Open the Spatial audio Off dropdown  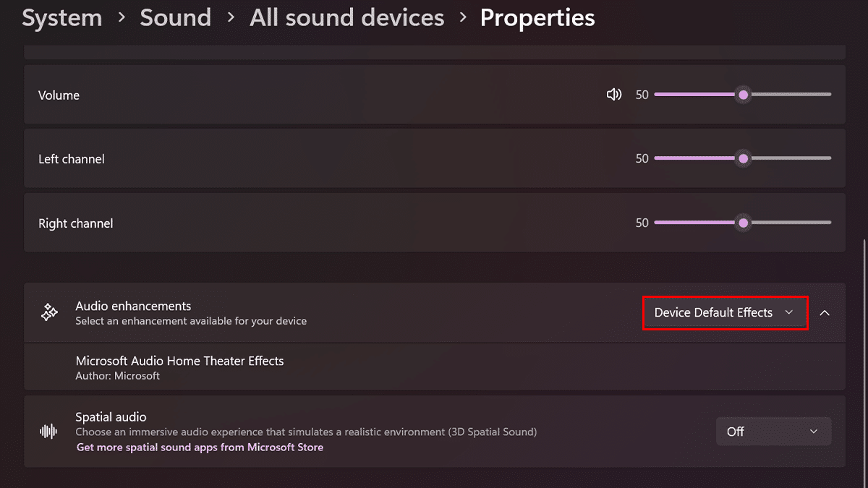pos(773,431)
